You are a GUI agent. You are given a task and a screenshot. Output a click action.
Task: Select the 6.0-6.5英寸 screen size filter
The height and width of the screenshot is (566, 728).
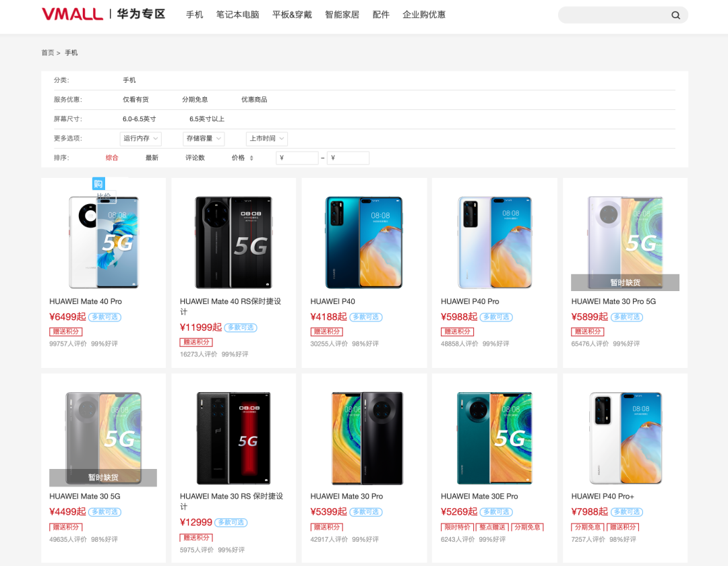point(140,119)
